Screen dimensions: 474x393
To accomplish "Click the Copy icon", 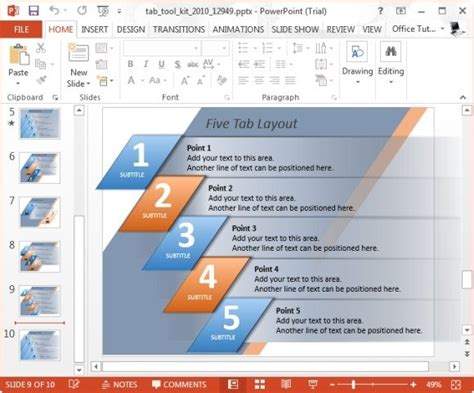I will coord(40,64).
